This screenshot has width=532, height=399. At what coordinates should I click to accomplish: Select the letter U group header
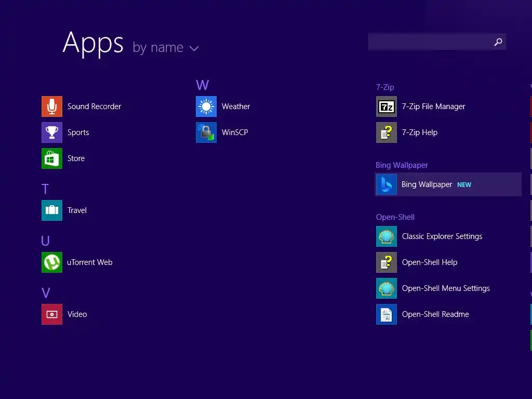pyautogui.click(x=46, y=241)
